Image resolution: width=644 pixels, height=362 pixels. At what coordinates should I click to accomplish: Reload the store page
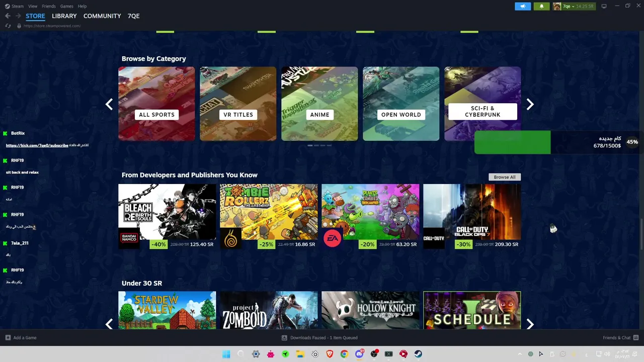pos(8,26)
